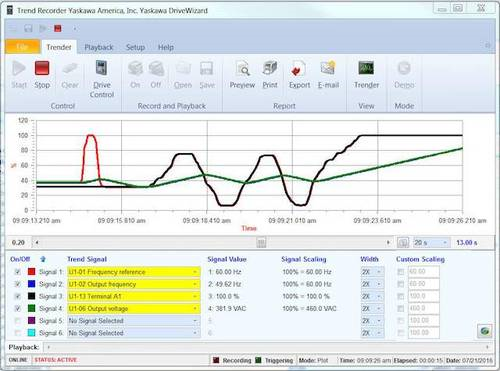Switch to the Playback tab

pyautogui.click(x=99, y=47)
